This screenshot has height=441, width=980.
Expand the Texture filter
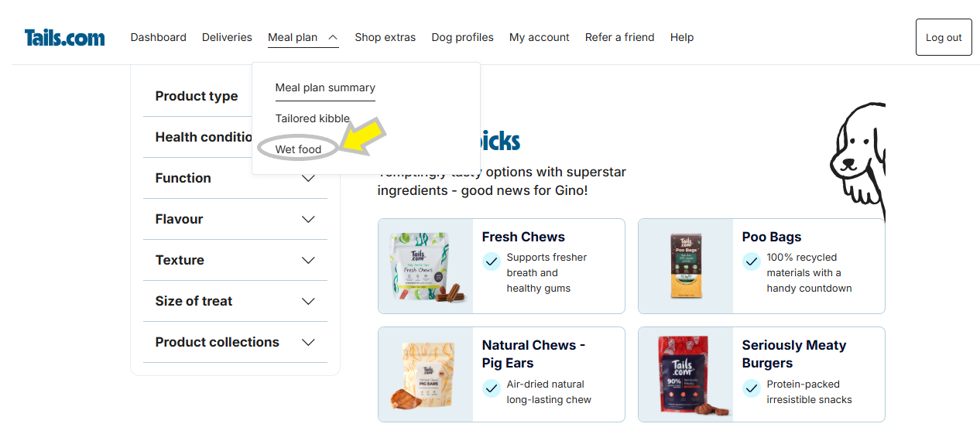click(308, 260)
